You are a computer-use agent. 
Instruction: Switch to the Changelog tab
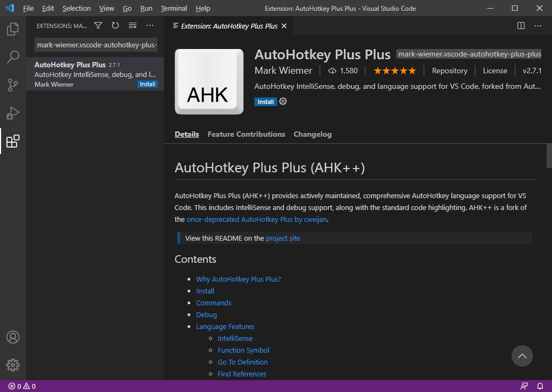[313, 134]
